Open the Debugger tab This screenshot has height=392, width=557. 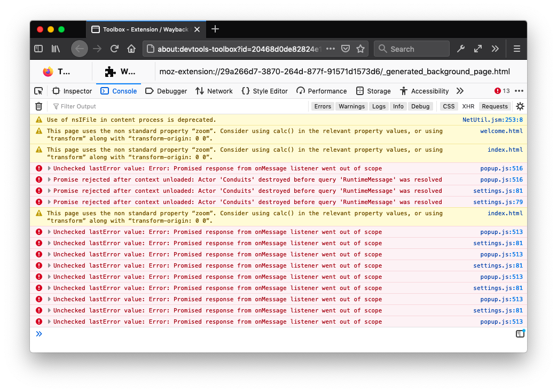(166, 91)
